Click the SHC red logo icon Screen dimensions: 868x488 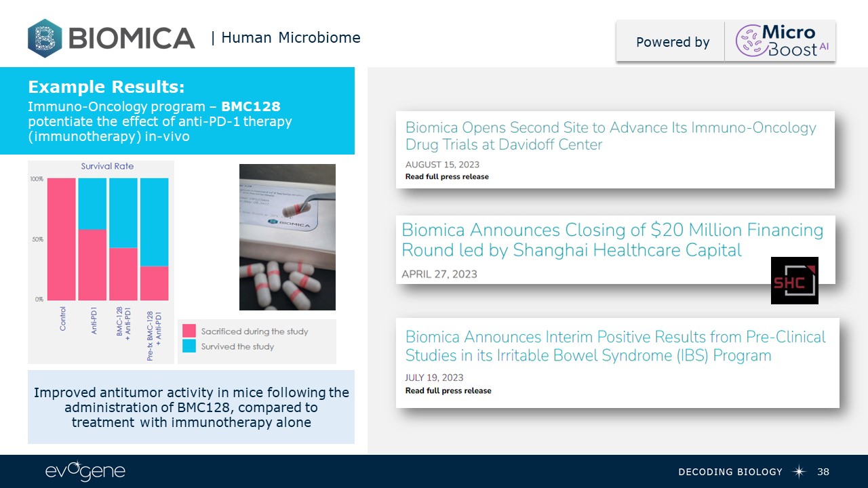(794, 281)
